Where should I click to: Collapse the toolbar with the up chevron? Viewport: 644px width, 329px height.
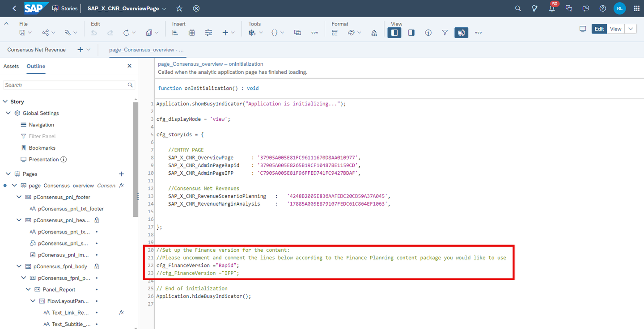(x=7, y=24)
